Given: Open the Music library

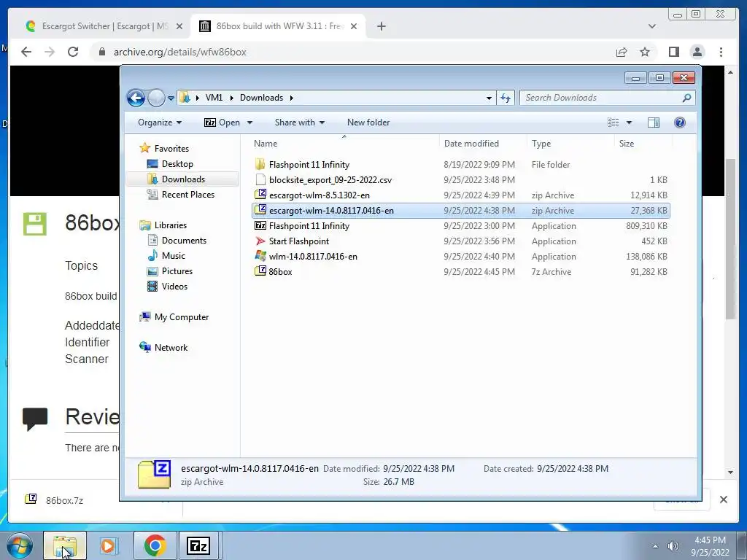Looking at the screenshot, I should point(166,256).
